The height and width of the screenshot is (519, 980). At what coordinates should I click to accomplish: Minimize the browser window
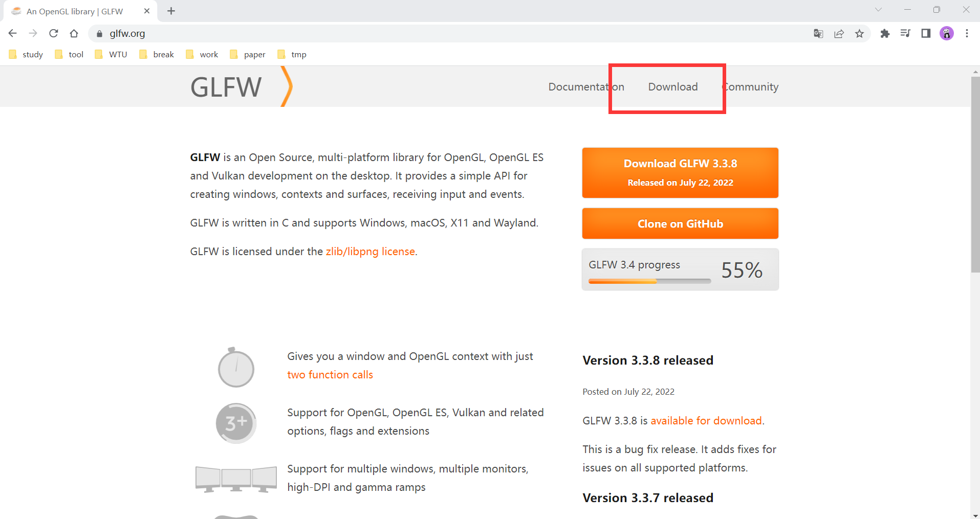coord(907,10)
